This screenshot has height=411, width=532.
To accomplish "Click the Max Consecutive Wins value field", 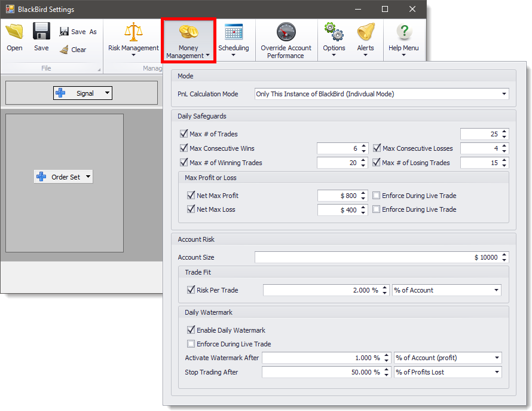I will (x=338, y=148).
